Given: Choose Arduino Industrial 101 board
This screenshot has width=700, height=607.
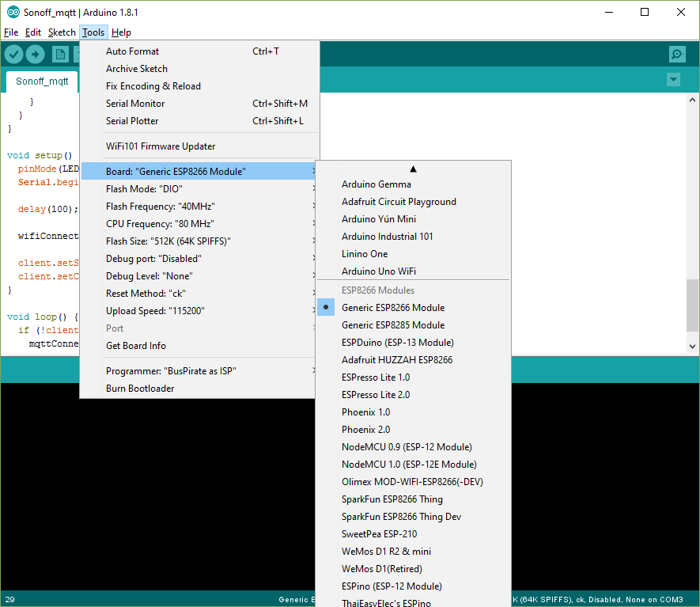Looking at the screenshot, I should pos(414,237).
